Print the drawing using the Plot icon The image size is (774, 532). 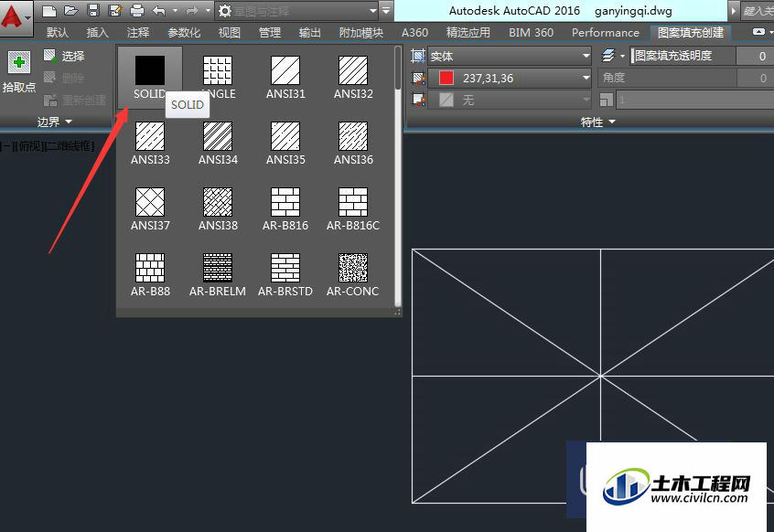click(x=137, y=11)
